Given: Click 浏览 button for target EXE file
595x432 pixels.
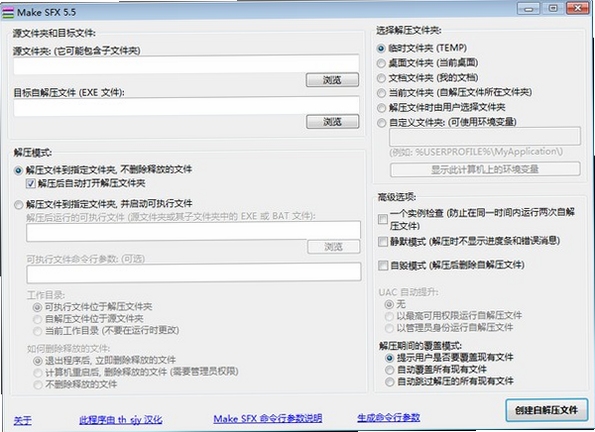Looking at the screenshot, I should click(332, 122).
